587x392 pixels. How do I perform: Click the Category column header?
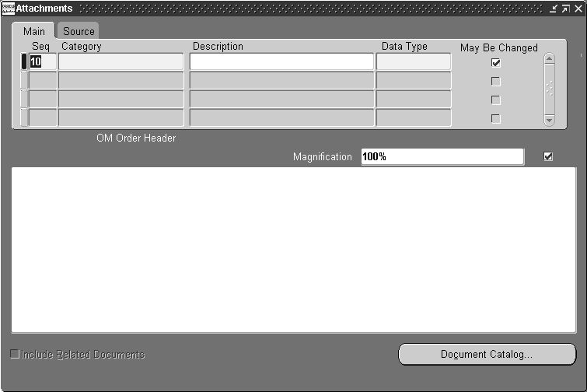(x=81, y=47)
